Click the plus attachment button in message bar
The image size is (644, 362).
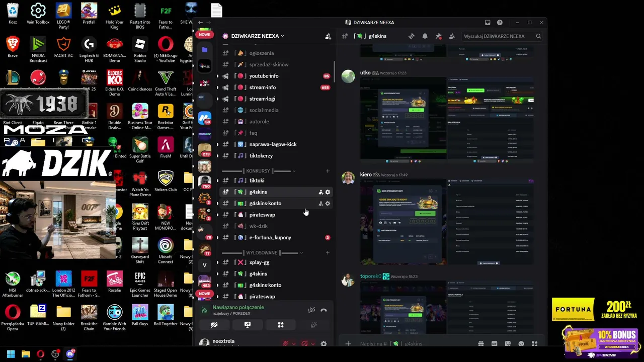pyautogui.click(x=348, y=344)
